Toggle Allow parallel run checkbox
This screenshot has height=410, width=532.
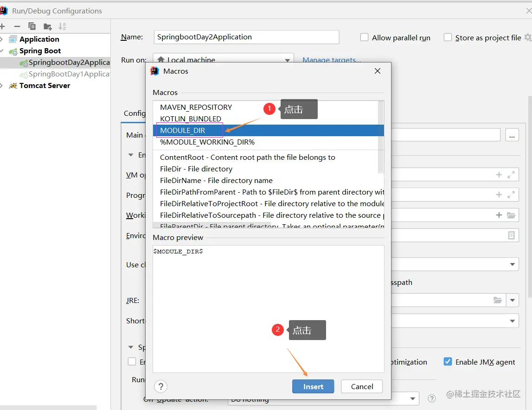pyautogui.click(x=364, y=37)
